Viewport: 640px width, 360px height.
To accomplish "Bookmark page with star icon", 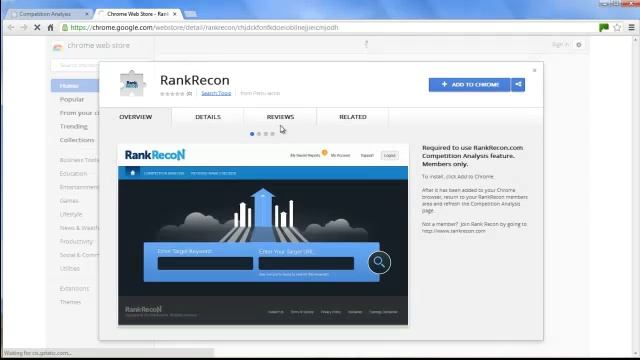I will click(617, 27).
